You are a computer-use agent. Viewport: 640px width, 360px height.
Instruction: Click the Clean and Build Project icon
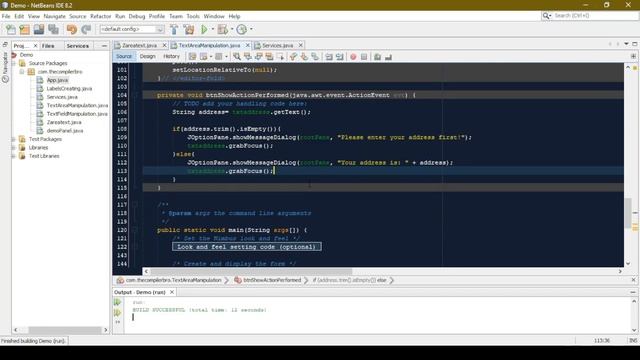pyautogui.click(x=189, y=29)
